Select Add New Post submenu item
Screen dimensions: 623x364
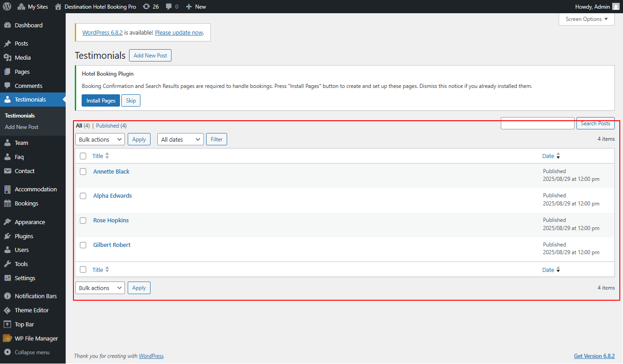[x=22, y=127]
